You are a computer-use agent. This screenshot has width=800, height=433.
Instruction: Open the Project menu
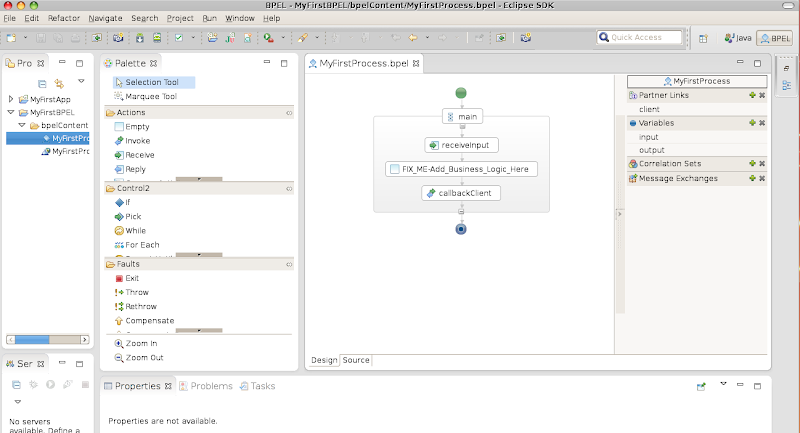tap(180, 18)
